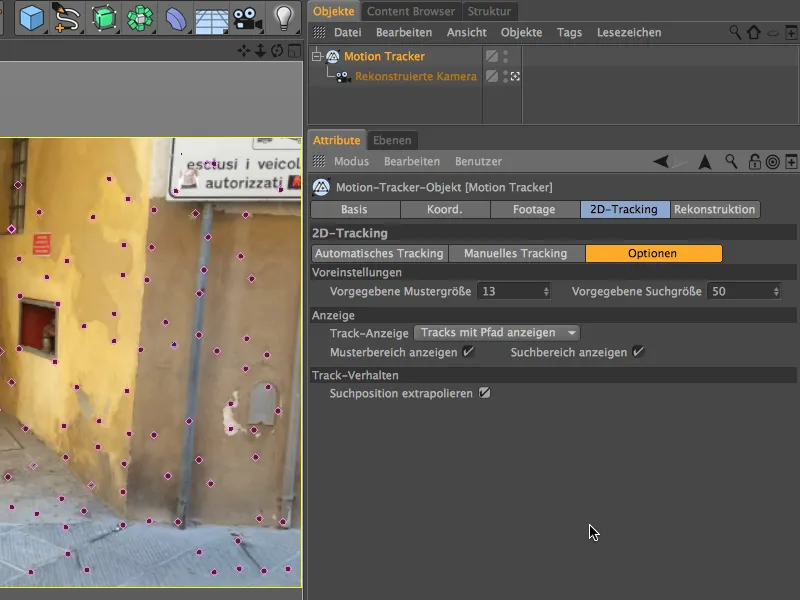Open new Attribute Manager plus icon
Image resolution: width=800 pixels, height=600 pixels.
click(791, 162)
